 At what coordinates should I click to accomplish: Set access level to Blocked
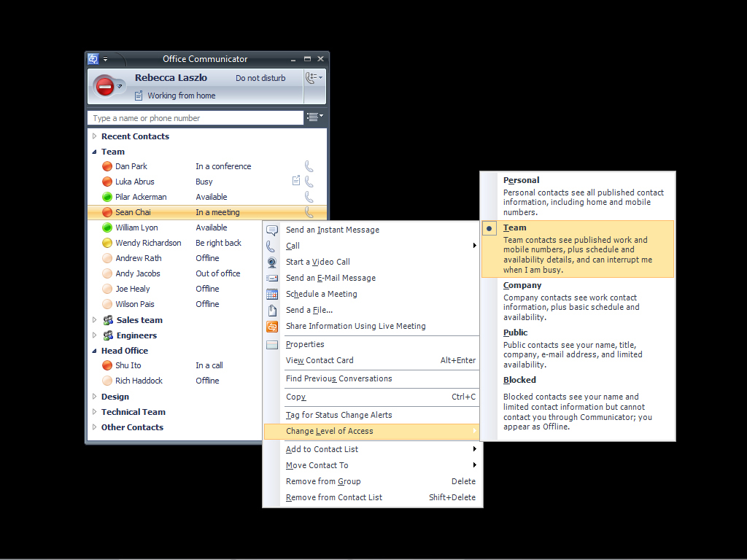point(578,405)
